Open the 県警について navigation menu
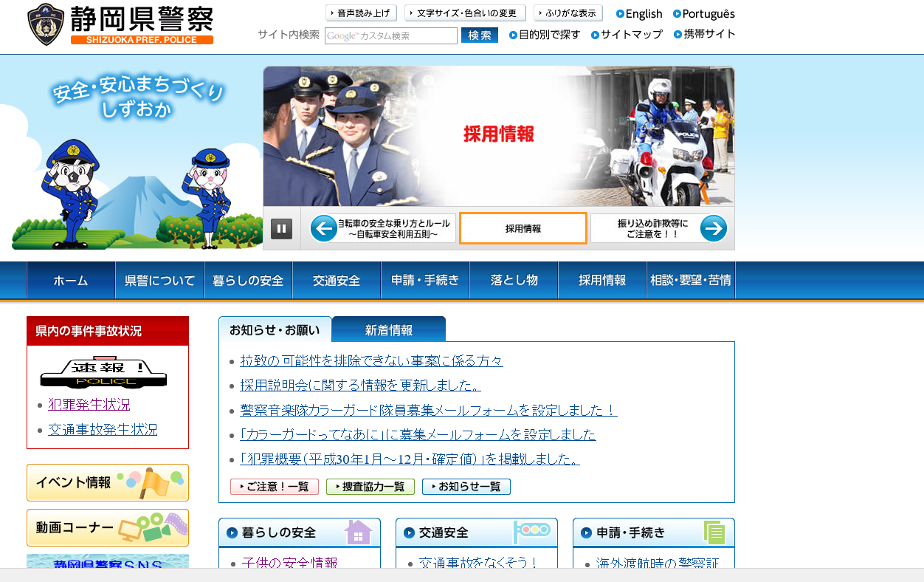The width and height of the screenshot is (924, 582). point(159,280)
